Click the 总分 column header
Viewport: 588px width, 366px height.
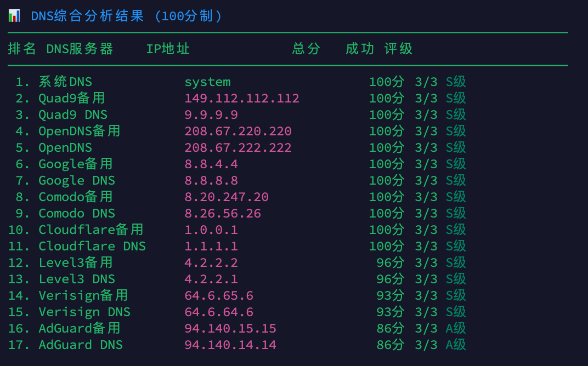click(x=306, y=49)
